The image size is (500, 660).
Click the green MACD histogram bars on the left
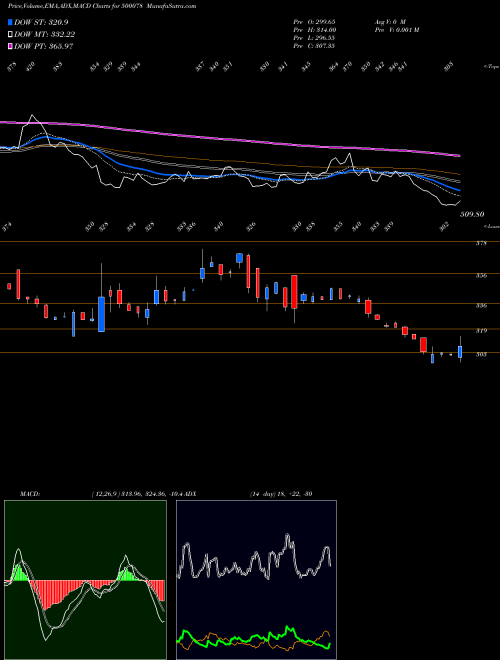point(18,572)
